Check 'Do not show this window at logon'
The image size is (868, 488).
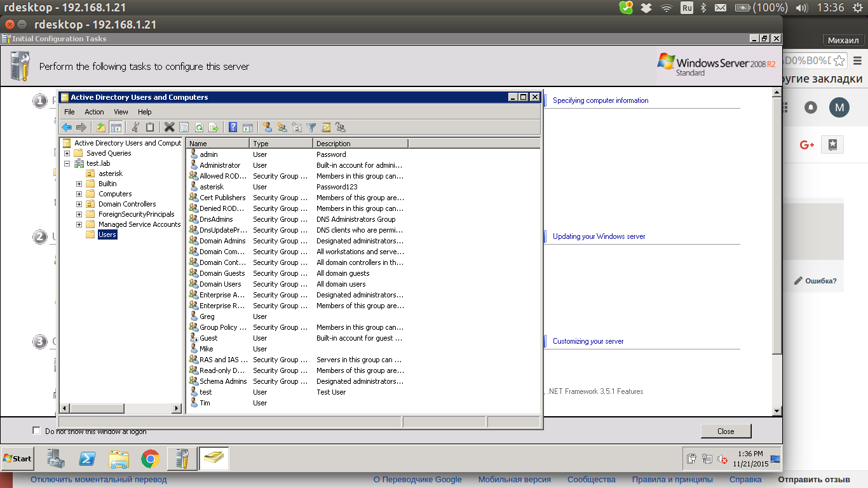point(36,431)
